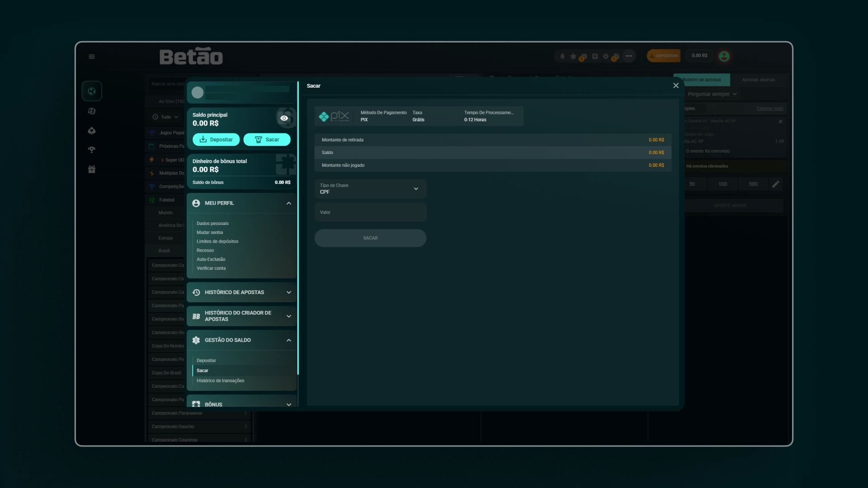Switch to Apostas abertas tab
The width and height of the screenshot is (868, 488).
click(x=758, y=80)
